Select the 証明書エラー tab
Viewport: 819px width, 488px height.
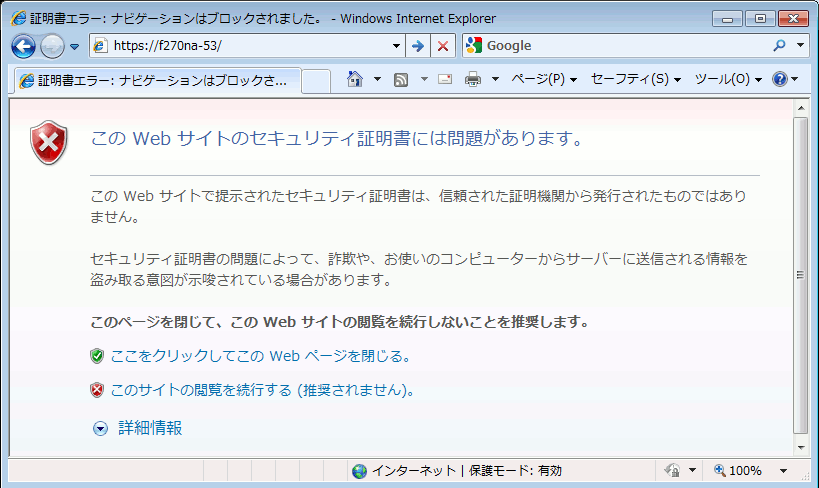155,80
